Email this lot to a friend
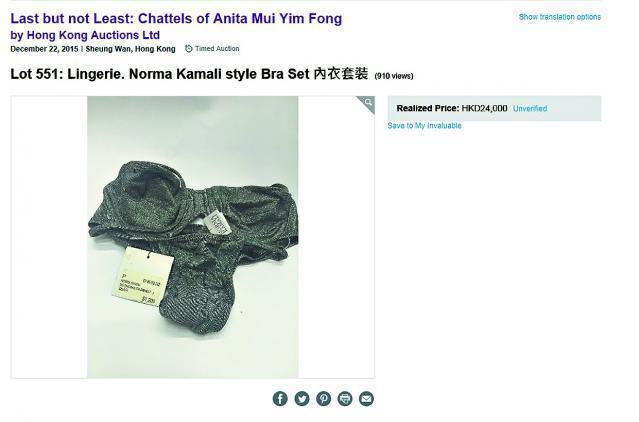The image size is (639, 422). pos(366,398)
